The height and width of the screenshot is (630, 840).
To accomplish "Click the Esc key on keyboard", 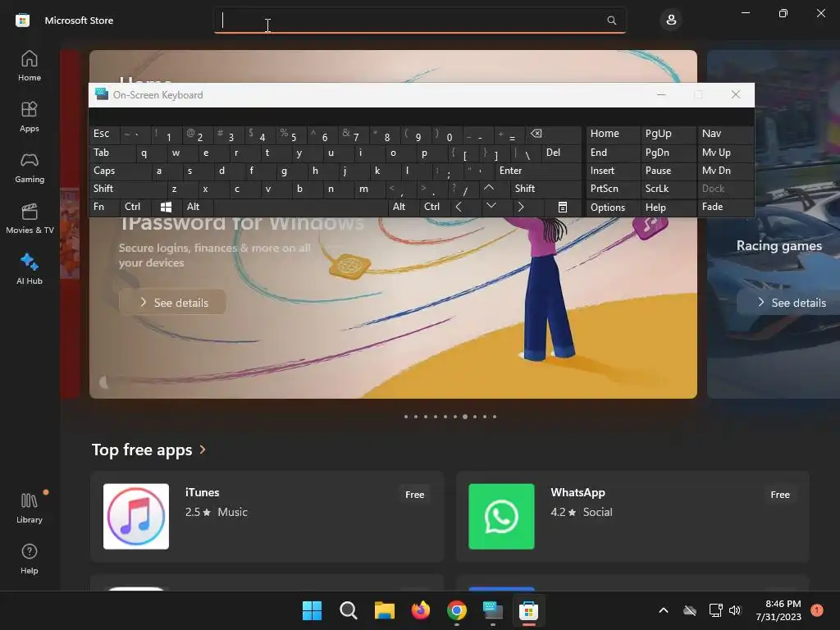I will 104,134.
